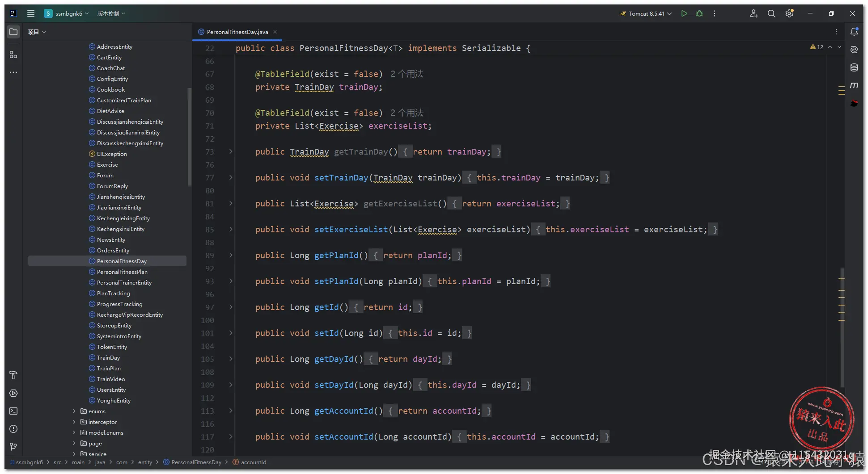Viewport: 868px width, 474px height.
Task: Open Code With Me collaboration icon
Action: click(754, 13)
